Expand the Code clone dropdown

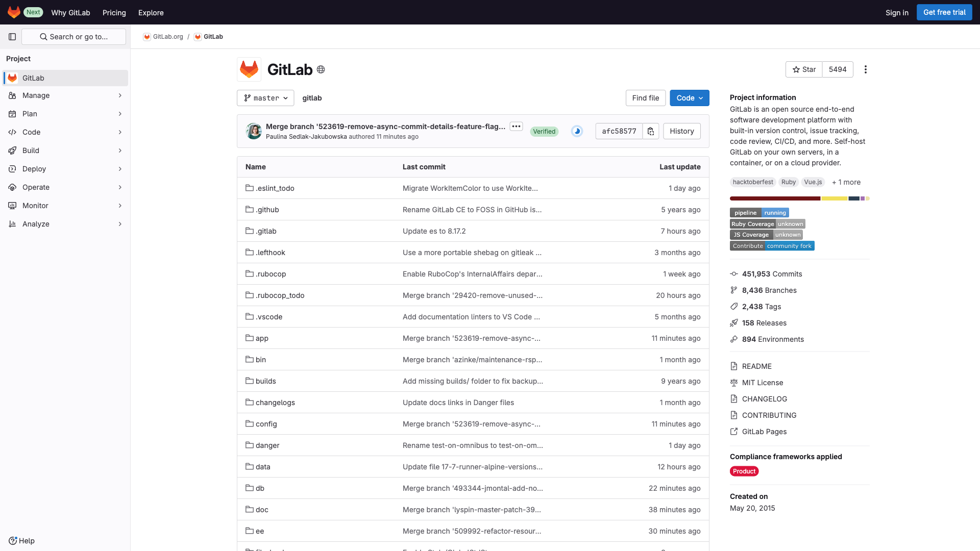pyautogui.click(x=689, y=98)
